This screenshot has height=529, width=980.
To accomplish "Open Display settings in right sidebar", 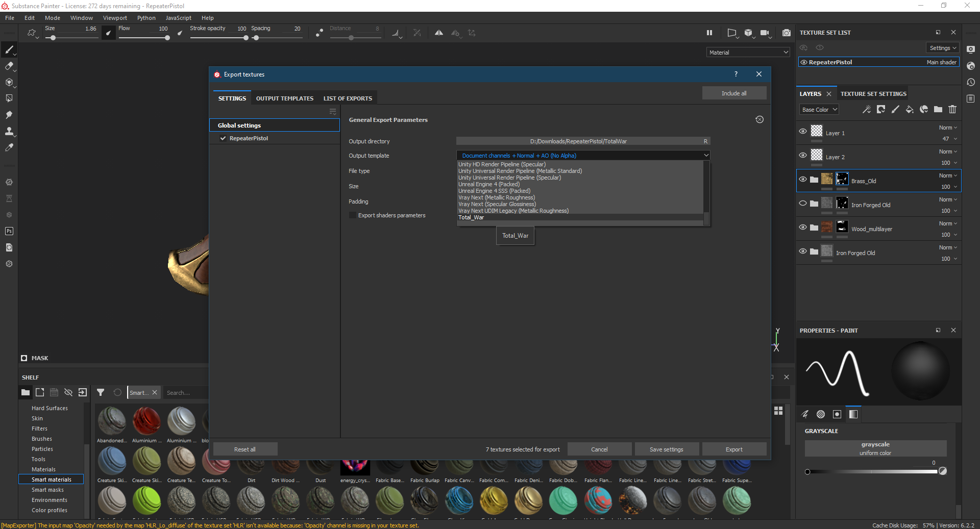I will click(x=971, y=49).
